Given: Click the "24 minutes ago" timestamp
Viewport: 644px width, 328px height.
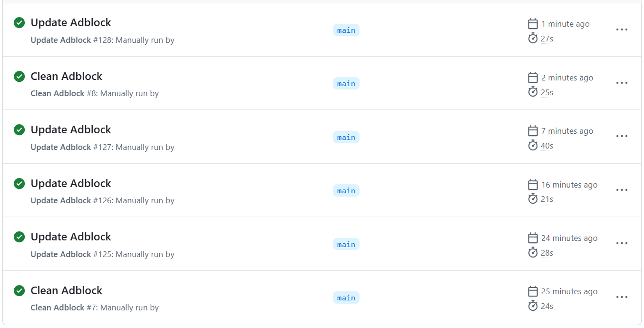Looking at the screenshot, I should click(x=569, y=238).
